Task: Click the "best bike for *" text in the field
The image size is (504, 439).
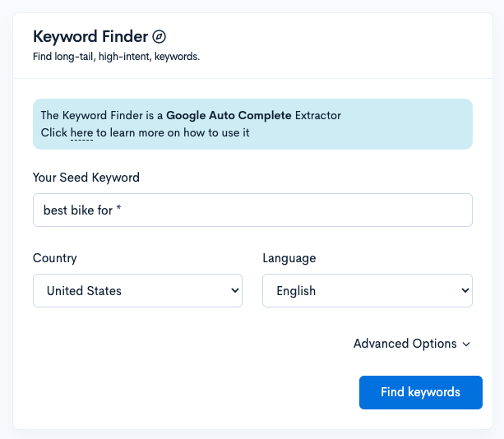Action: [82, 210]
